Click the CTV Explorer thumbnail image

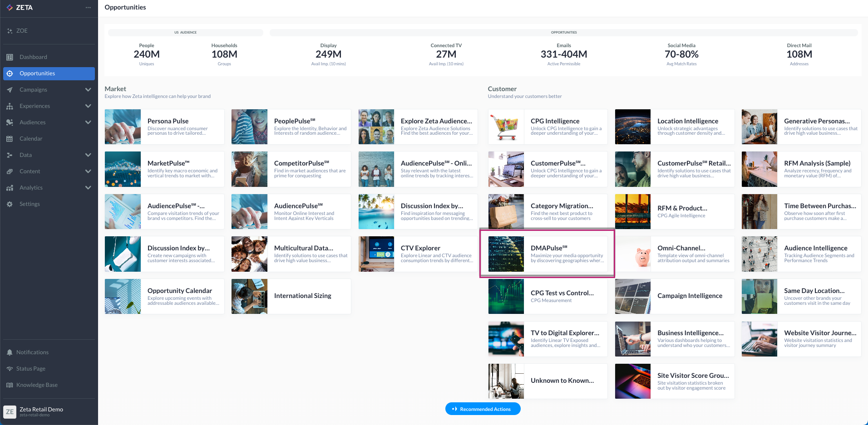(x=376, y=254)
